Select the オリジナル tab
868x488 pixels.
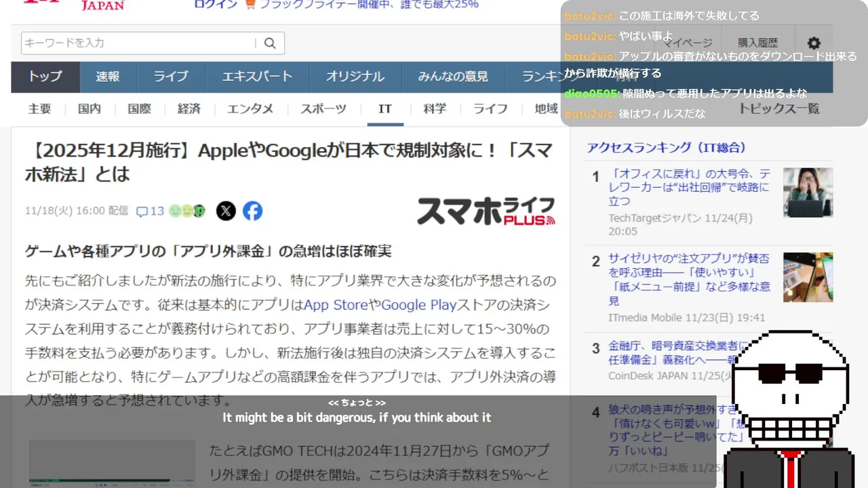pos(355,77)
